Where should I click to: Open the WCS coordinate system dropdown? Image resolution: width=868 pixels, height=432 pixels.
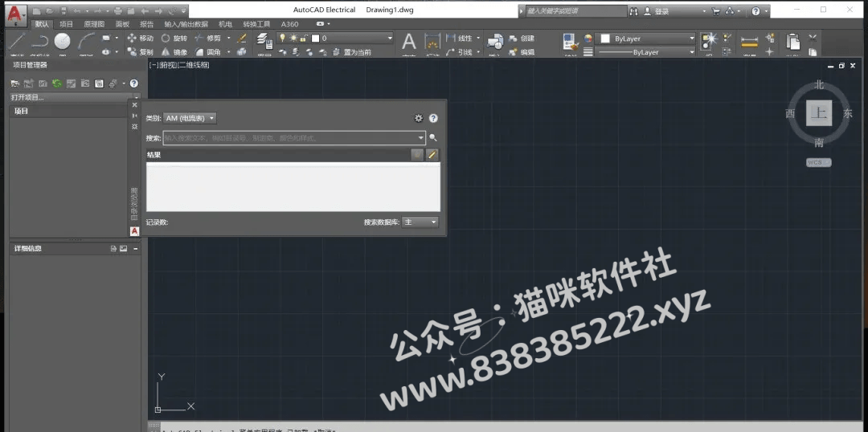(x=819, y=163)
